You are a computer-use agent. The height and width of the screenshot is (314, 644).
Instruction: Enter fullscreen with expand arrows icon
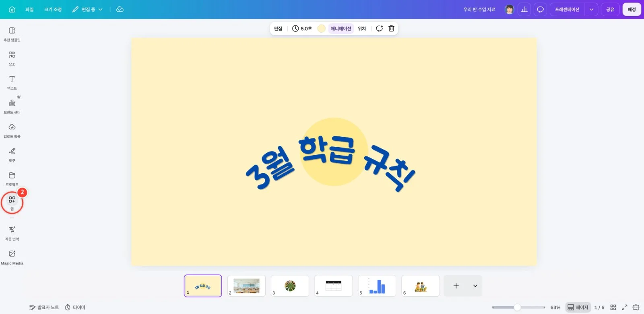[x=624, y=307]
